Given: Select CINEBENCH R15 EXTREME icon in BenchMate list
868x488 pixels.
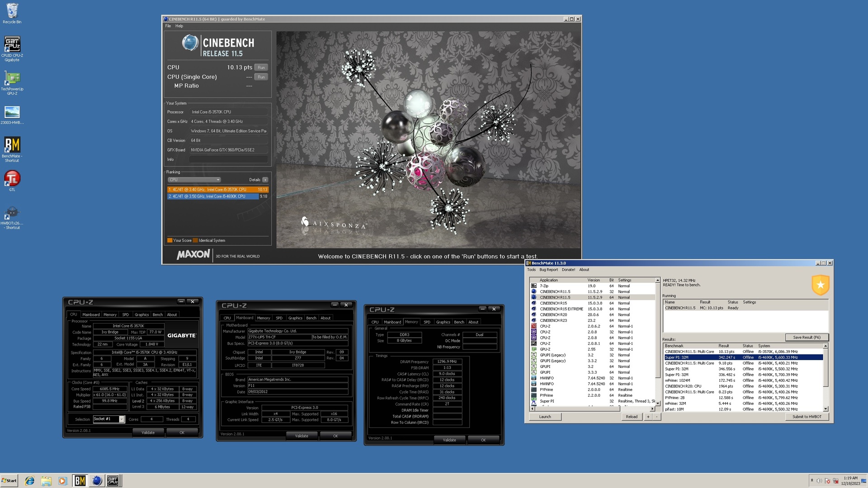Looking at the screenshot, I should (x=534, y=309).
